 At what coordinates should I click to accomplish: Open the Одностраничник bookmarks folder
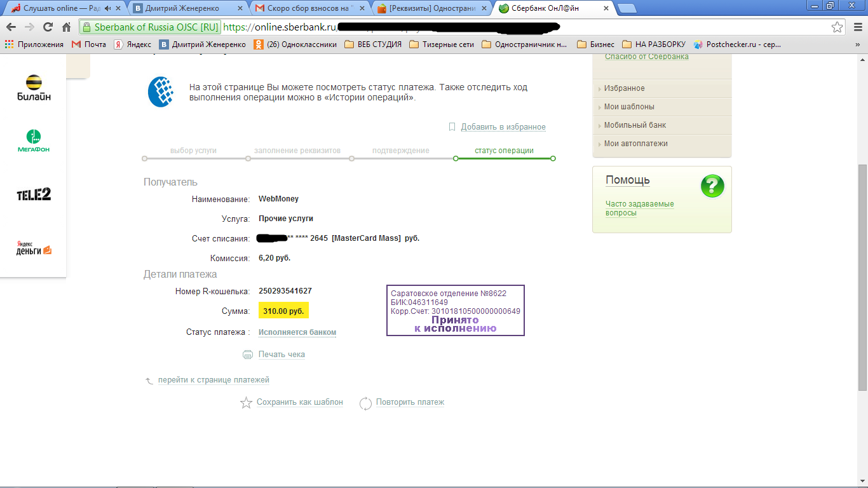tap(525, 44)
